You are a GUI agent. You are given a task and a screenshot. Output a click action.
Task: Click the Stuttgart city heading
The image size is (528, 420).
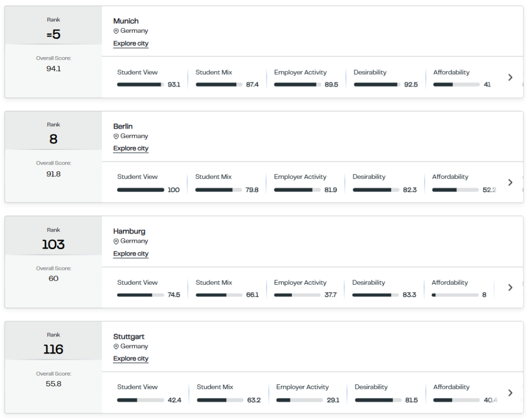(x=129, y=336)
